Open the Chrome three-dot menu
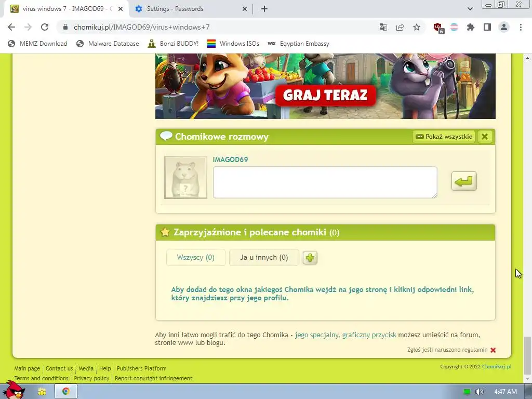This screenshot has height=399, width=532. click(x=521, y=27)
